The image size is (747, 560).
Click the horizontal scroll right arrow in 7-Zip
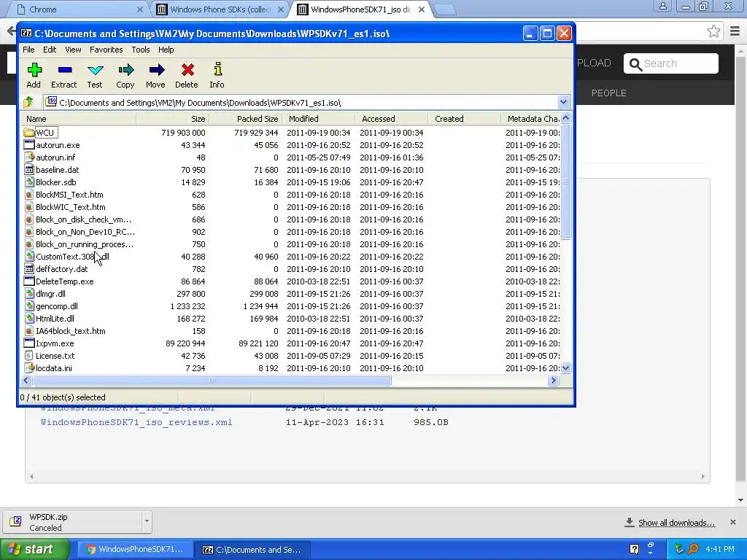(x=553, y=380)
